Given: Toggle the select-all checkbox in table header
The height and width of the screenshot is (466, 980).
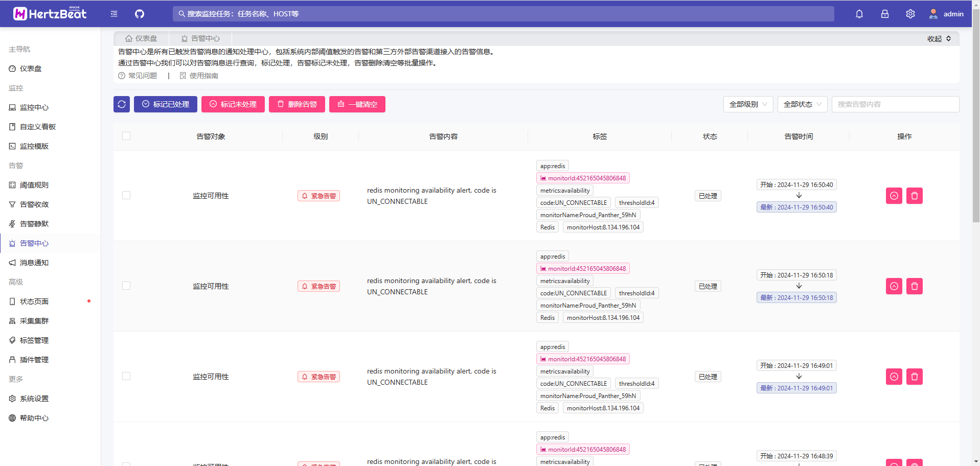Looking at the screenshot, I should pyautogui.click(x=126, y=136).
